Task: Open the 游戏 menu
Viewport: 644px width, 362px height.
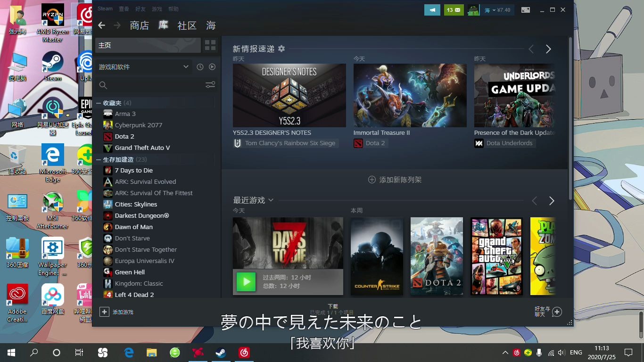Action: point(157,9)
